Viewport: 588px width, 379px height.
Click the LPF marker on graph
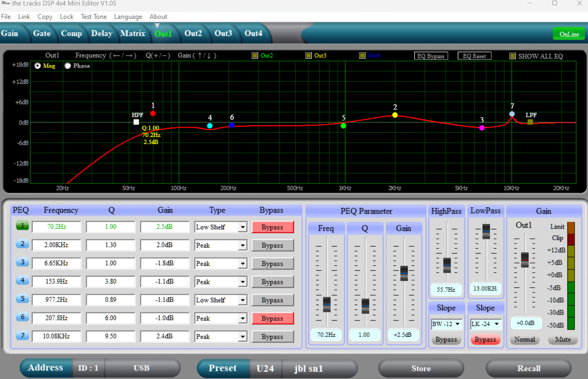tap(530, 122)
